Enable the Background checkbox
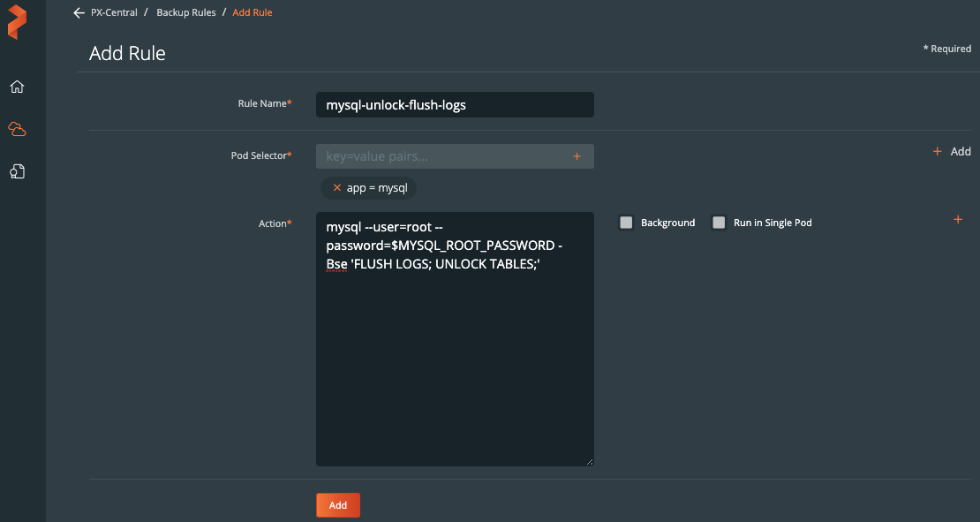The image size is (980, 522). (627, 223)
